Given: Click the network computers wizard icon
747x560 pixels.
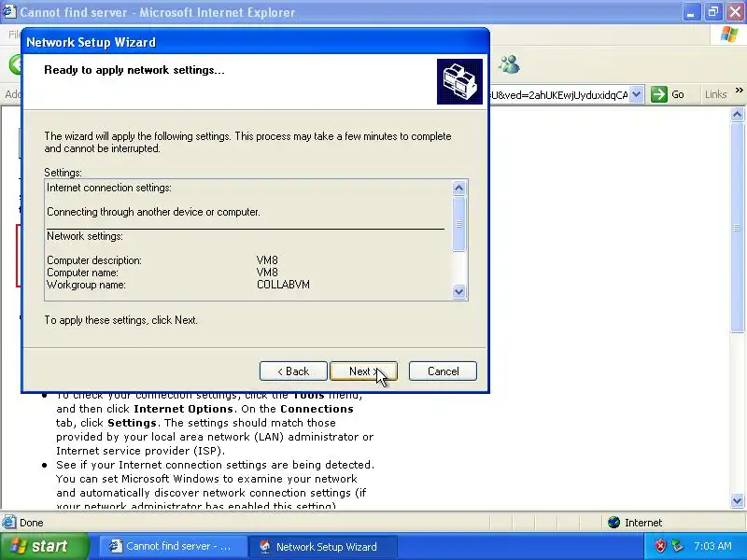Looking at the screenshot, I should point(459,81).
